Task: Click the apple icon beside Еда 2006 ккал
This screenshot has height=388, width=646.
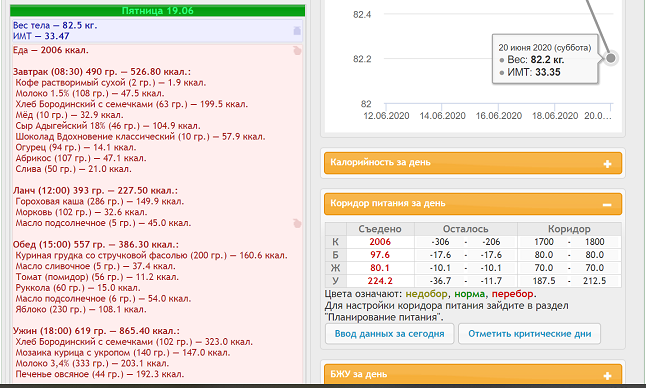Action: [297, 51]
